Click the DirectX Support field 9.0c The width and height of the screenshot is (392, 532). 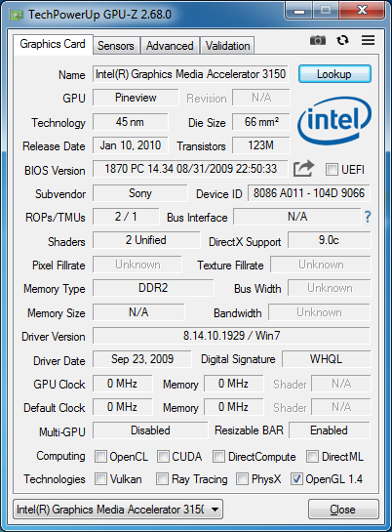(x=330, y=240)
